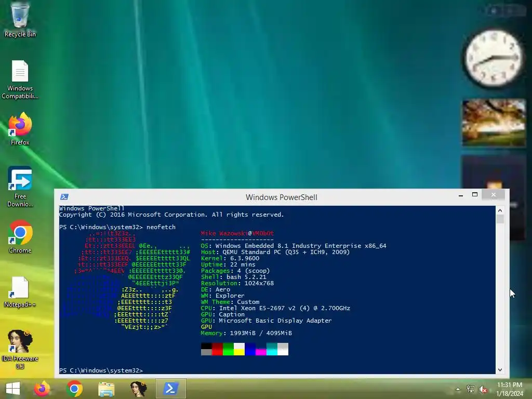Click the green color block in neofetch
This screenshot has width=532, height=399.
[228, 349]
